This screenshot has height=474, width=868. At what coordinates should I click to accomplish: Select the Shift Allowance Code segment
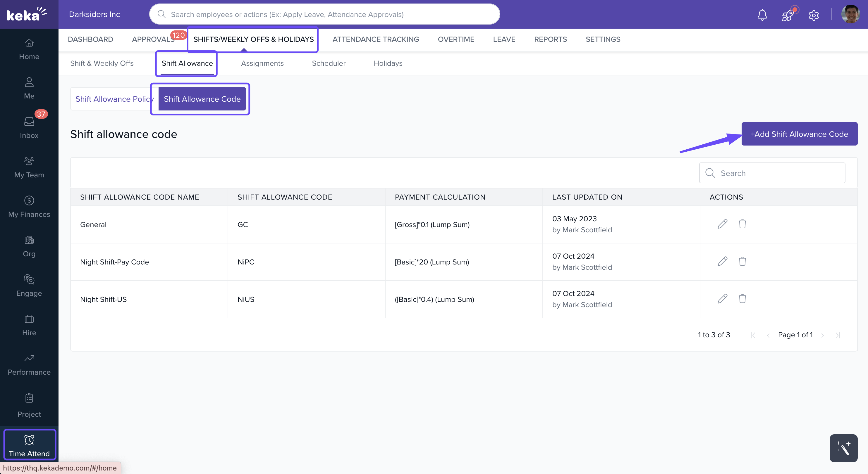coord(202,99)
